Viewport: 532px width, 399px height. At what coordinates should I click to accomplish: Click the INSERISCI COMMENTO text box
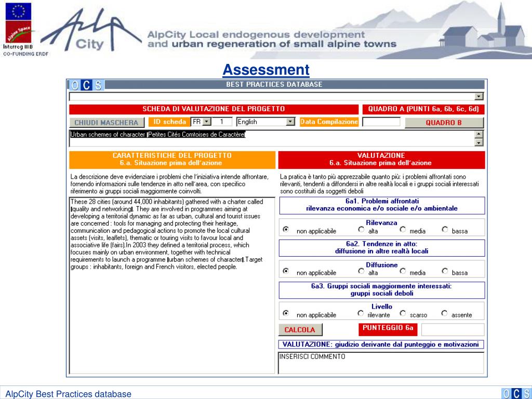pyautogui.click(x=381, y=363)
